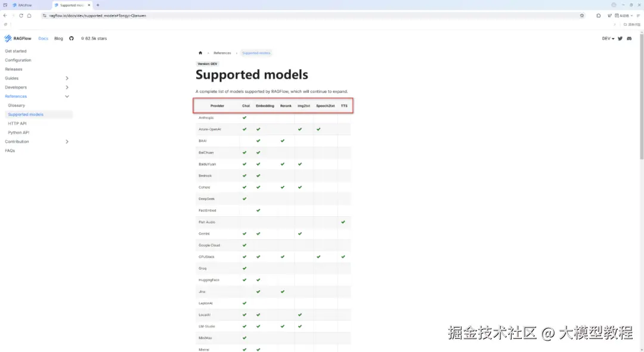Screen dimensions: 644x352
Task: Click the bookmarks bar icon below the back arrow
Action: click(x=5, y=24)
